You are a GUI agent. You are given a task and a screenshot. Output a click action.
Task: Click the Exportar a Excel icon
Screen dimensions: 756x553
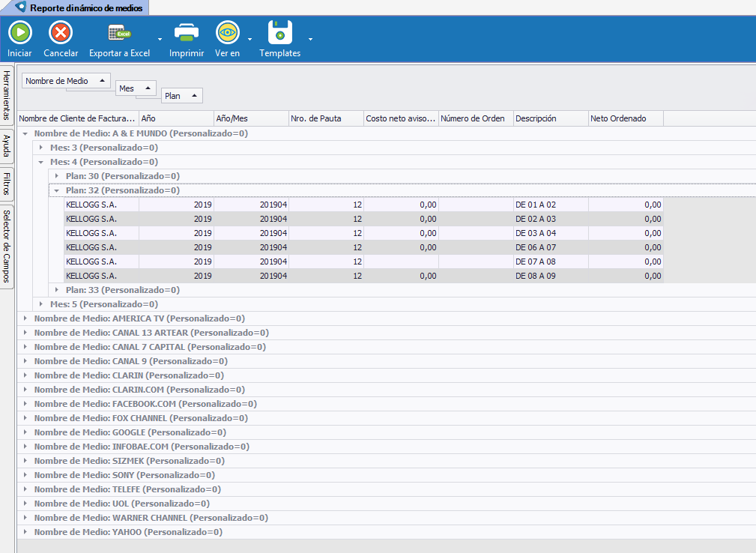pos(119,33)
